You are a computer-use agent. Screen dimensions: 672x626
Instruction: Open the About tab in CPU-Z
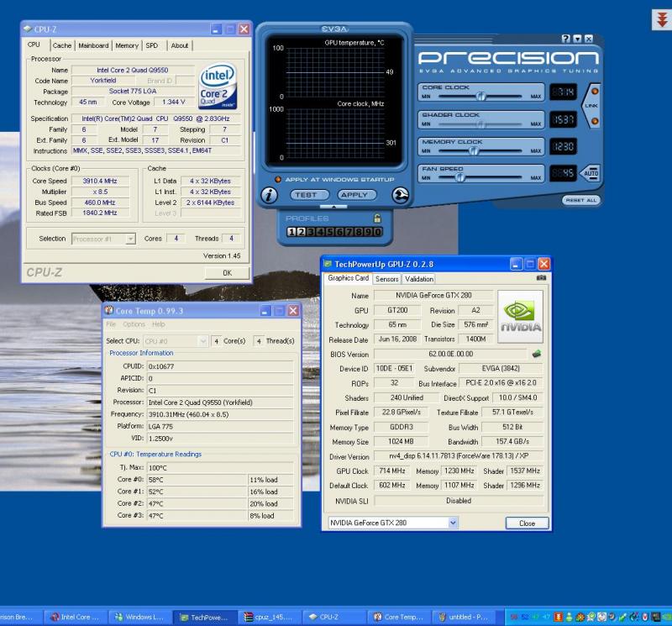point(180,45)
